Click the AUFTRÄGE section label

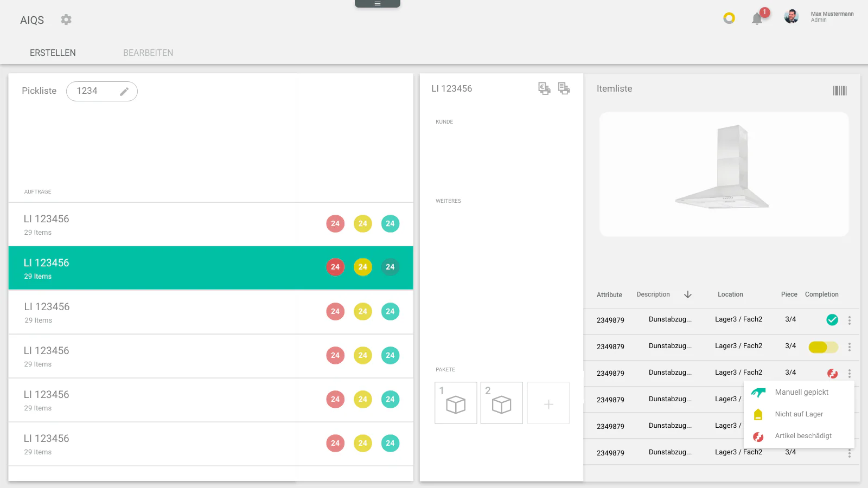[37, 192]
